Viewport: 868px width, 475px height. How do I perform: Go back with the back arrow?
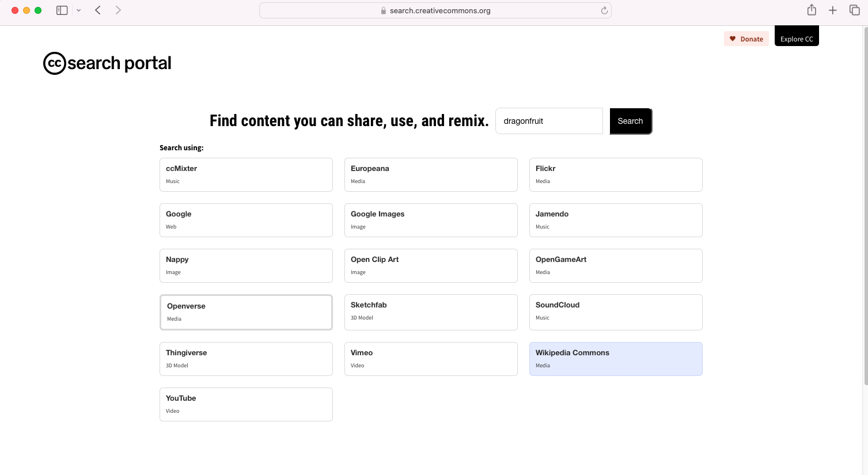pyautogui.click(x=98, y=10)
